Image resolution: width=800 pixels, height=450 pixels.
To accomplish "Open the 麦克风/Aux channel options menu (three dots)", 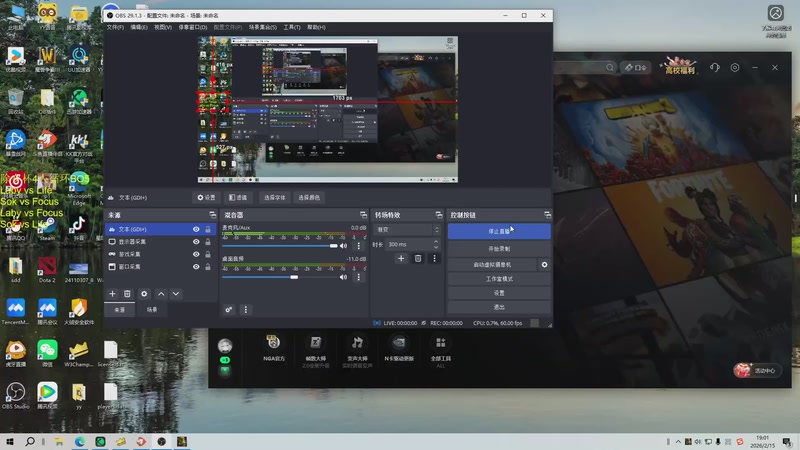I will pyautogui.click(x=359, y=246).
